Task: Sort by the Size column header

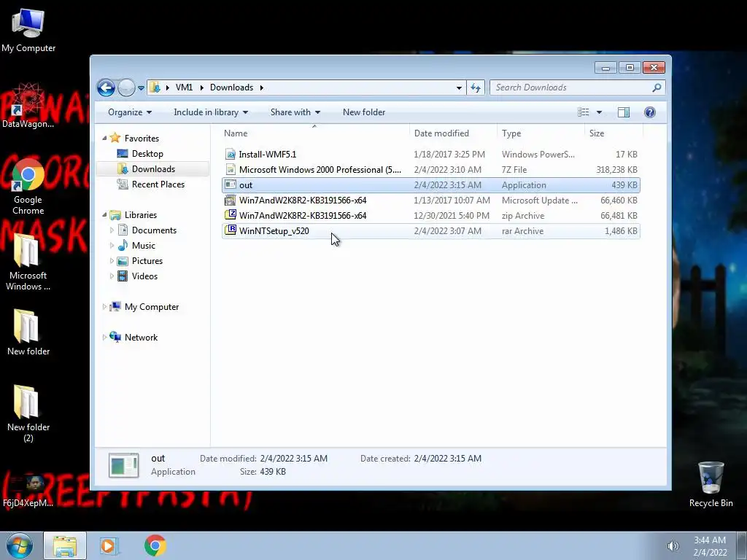Action: (x=614, y=133)
